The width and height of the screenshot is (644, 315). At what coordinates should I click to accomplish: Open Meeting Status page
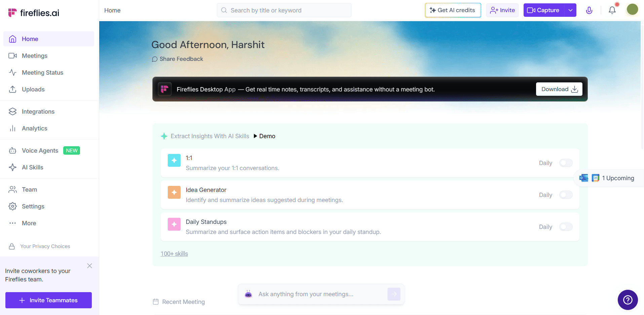pyautogui.click(x=49, y=73)
